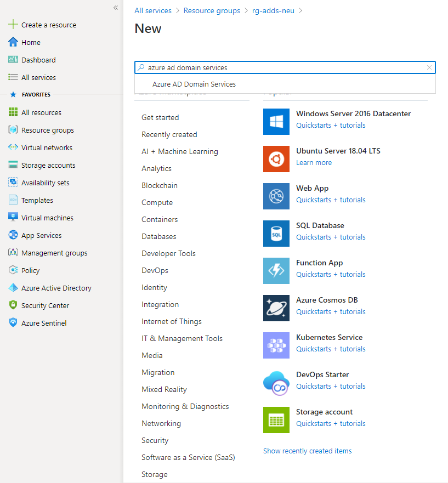Viewport: 448px width, 483px height.
Task: Collapse the left navigation sidebar
Action: click(115, 8)
